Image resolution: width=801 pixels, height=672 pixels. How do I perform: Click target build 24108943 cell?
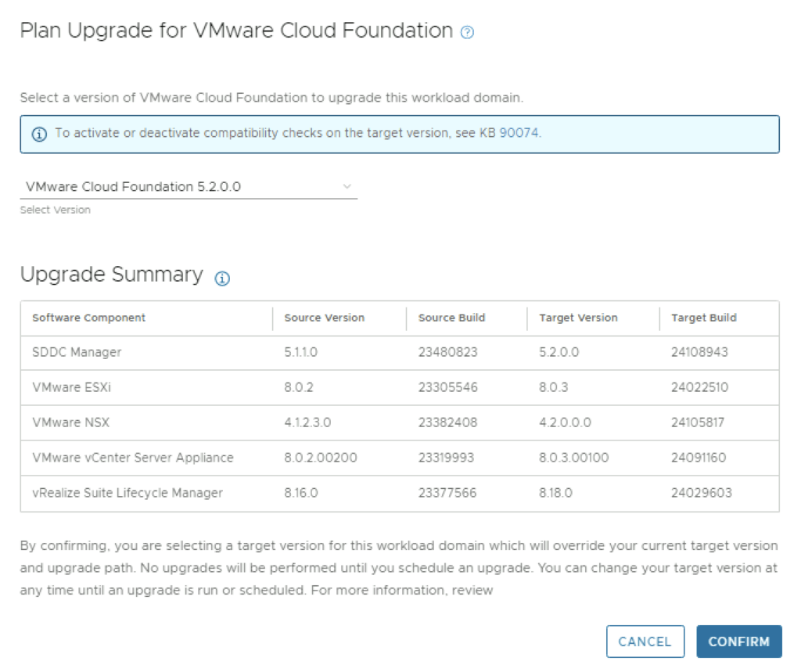(x=699, y=352)
